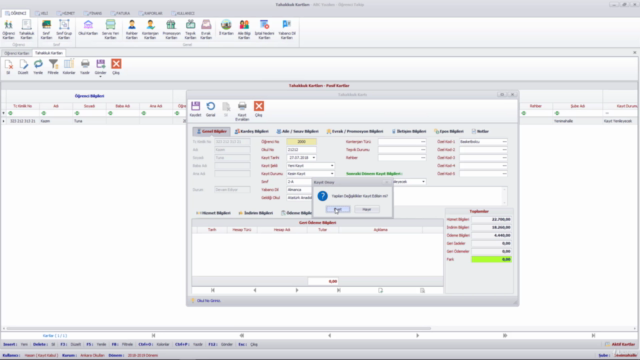Click the Yazdır printer icon in list toolbar

(85, 67)
